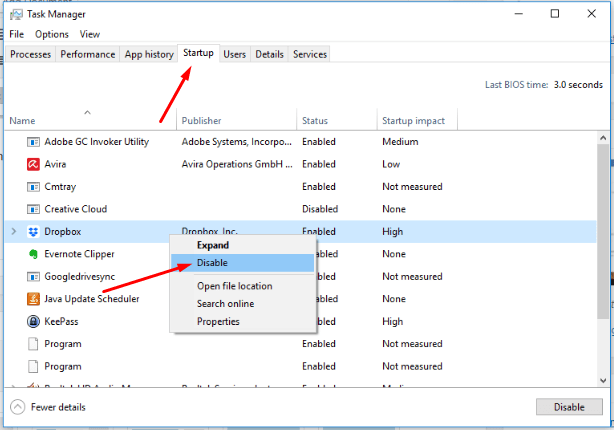614x430 pixels.
Task: Choose Expand in the context menu
Action: 243,245
